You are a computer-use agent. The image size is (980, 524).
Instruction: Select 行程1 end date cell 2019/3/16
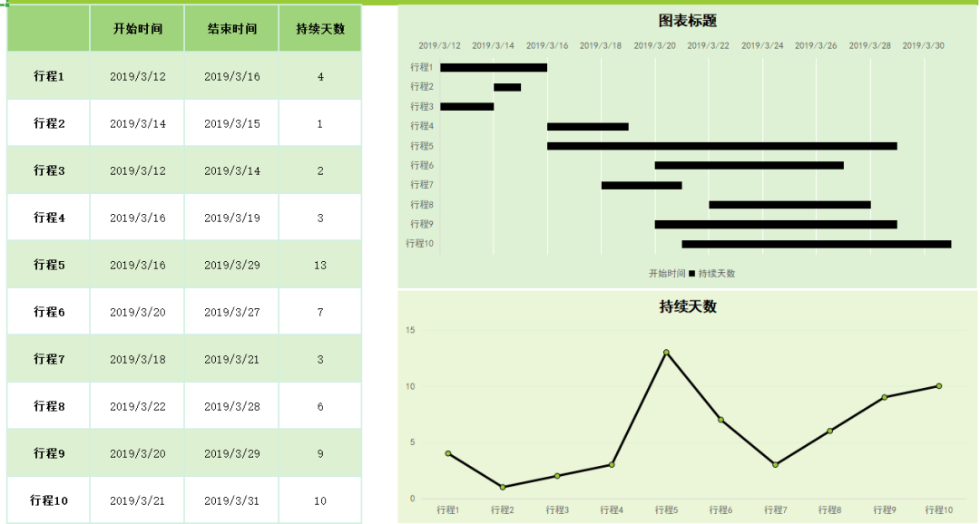(x=232, y=76)
